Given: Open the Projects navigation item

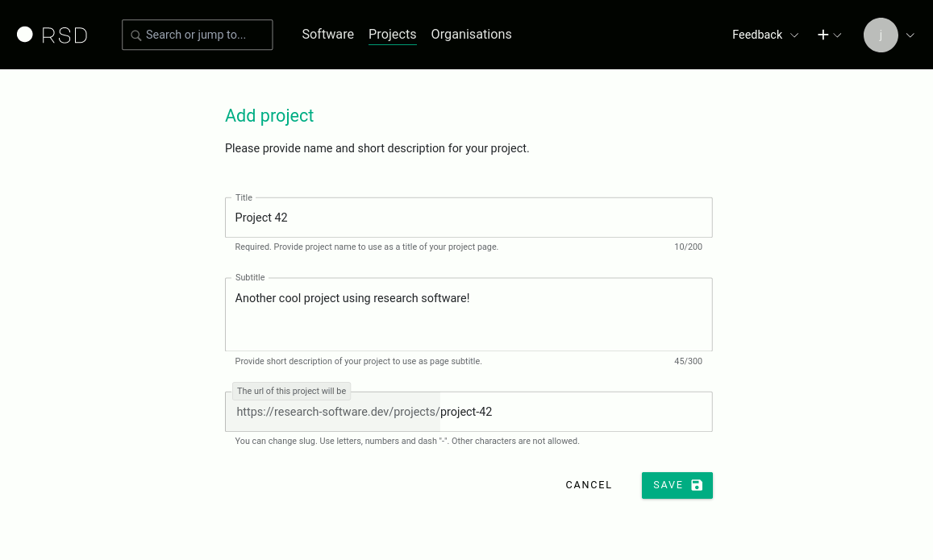Looking at the screenshot, I should [392, 35].
